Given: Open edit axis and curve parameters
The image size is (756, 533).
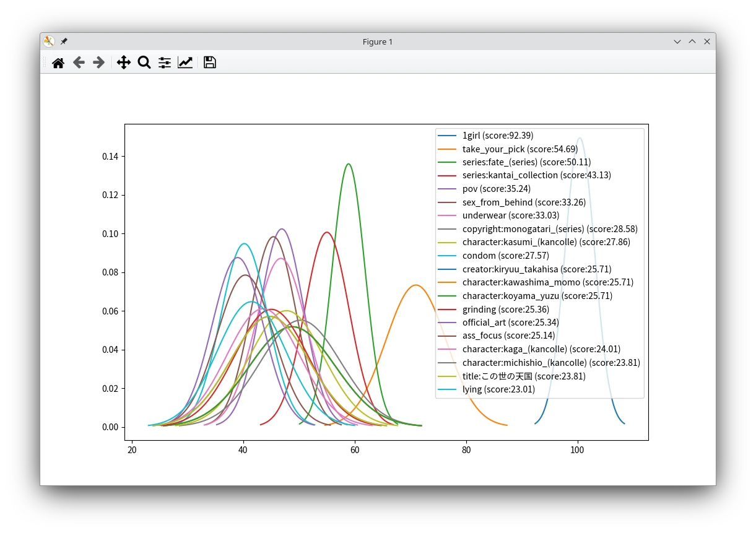Looking at the screenshot, I should 185,63.
